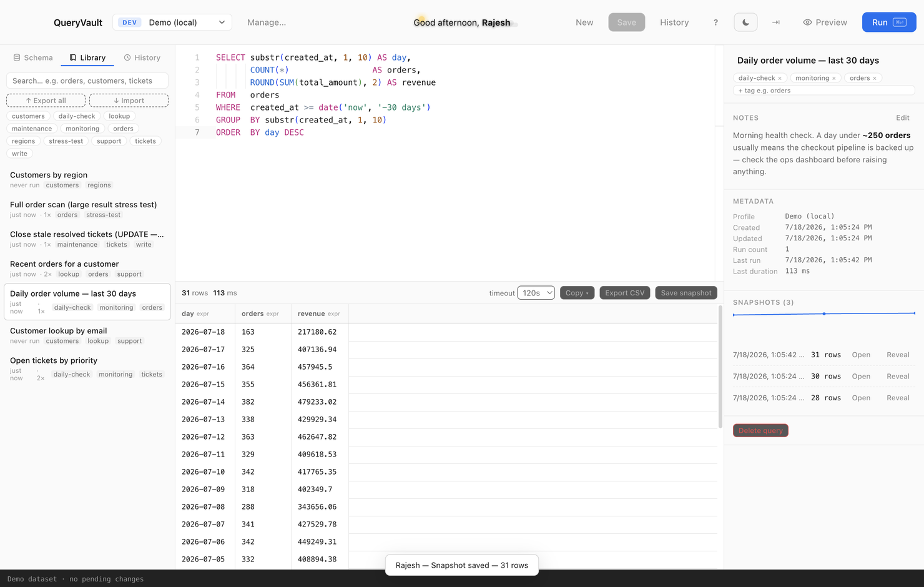Select cell 2026-07-14 in results

click(205, 402)
